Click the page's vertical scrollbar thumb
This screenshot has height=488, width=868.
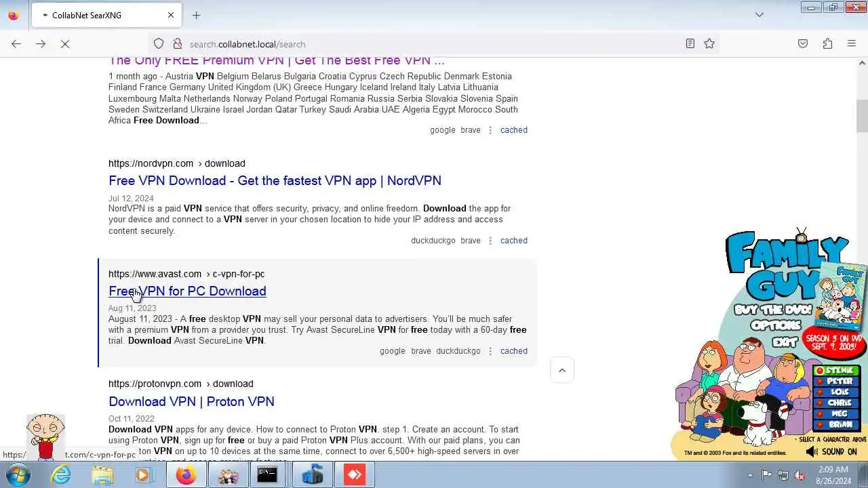[862, 115]
